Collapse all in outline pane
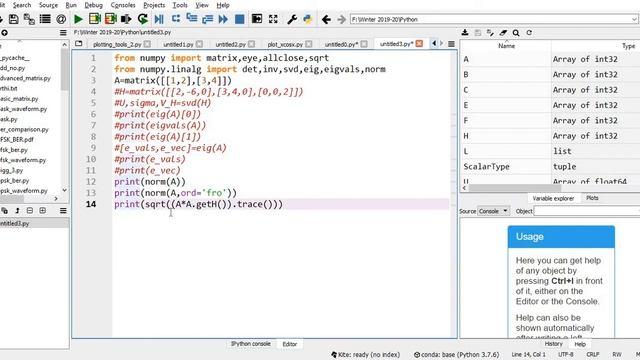This screenshot has height=360, width=640. point(30,211)
